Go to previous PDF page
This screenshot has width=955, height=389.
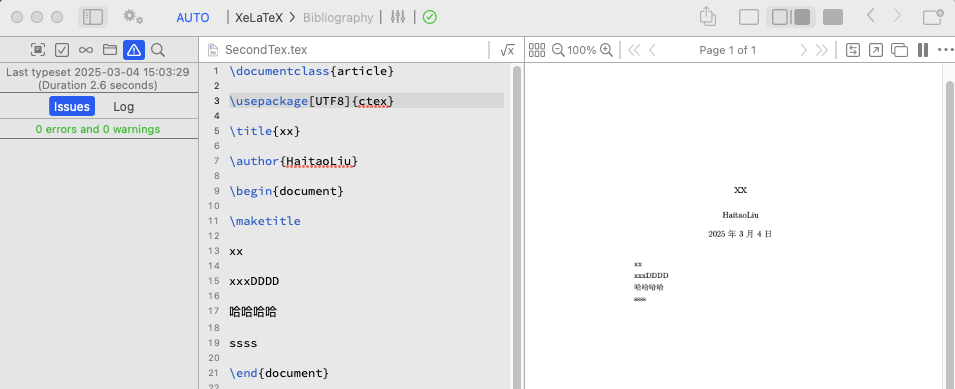click(652, 50)
